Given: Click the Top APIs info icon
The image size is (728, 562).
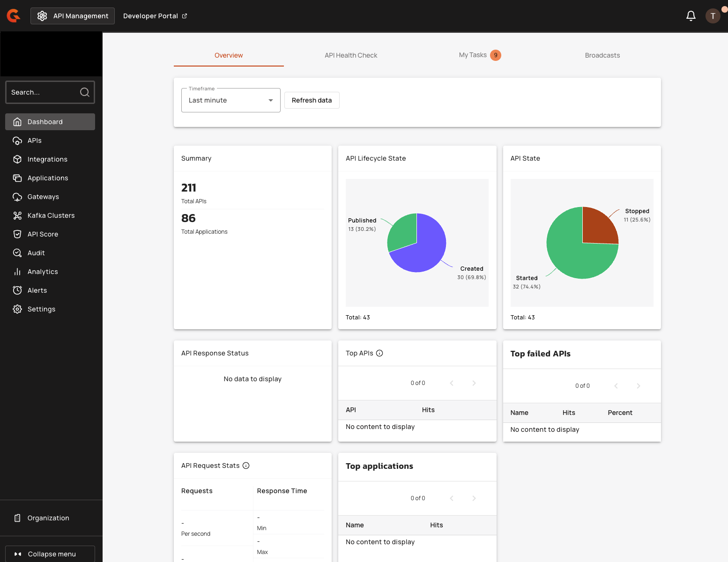Looking at the screenshot, I should pyautogui.click(x=379, y=353).
